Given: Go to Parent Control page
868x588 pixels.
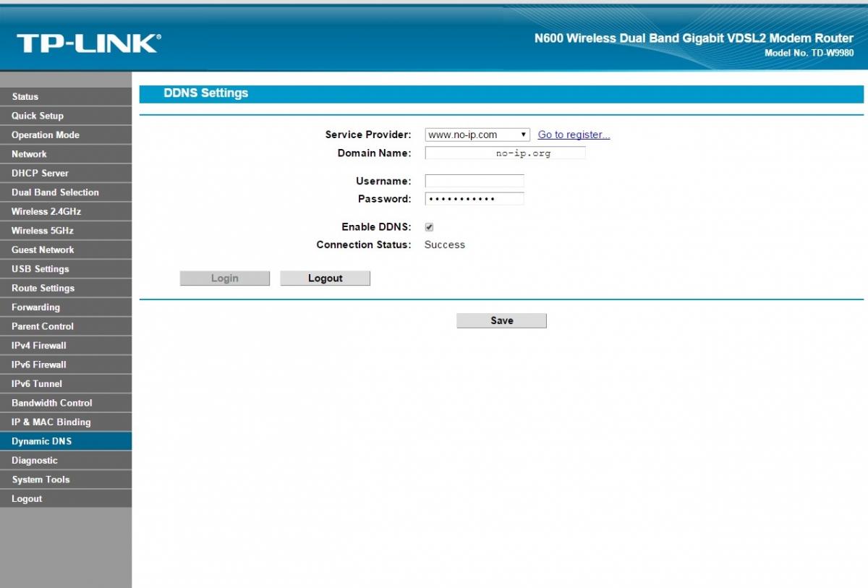Looking at the screenshot, I should coord(66,326).
